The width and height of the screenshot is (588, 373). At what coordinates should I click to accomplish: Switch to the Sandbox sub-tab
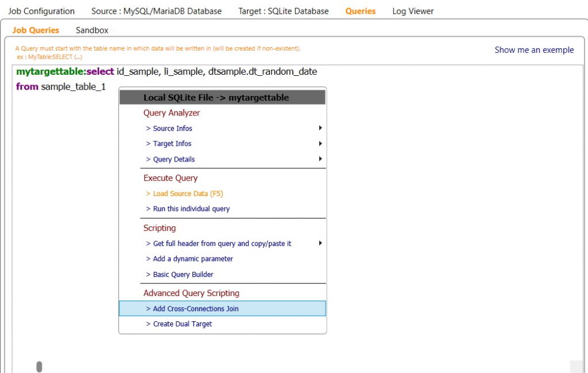point(92,30)
